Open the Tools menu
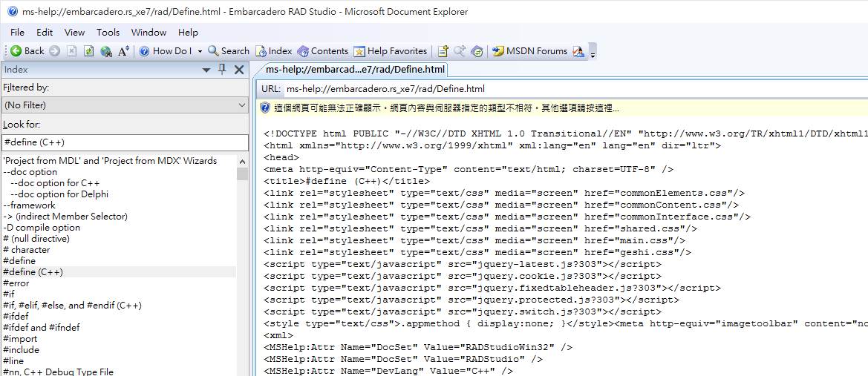This screenshot has width=868, height=376. [x=108, y=32]
